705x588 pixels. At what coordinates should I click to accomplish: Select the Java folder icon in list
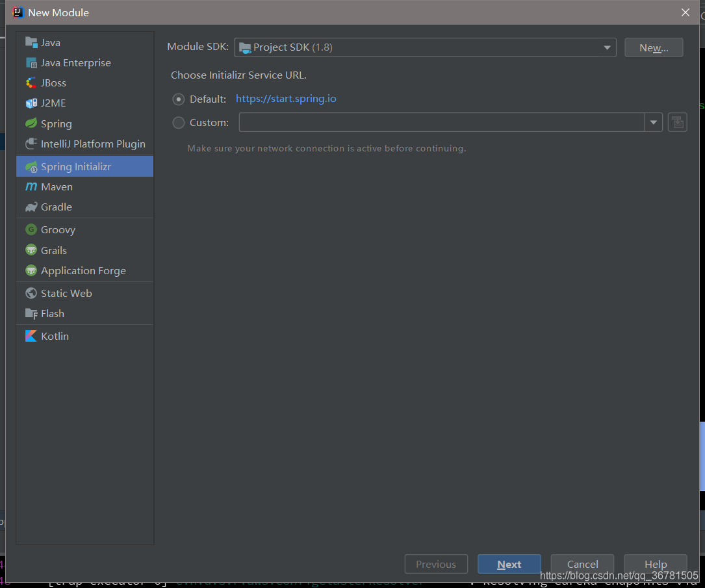point(31,42)
